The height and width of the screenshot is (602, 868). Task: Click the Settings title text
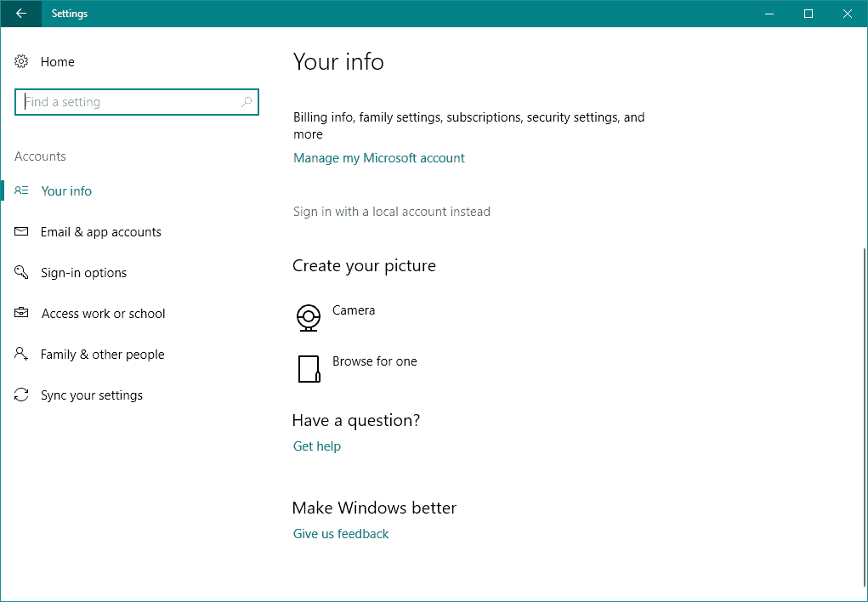pyautogui.click(x=70, y=14)
